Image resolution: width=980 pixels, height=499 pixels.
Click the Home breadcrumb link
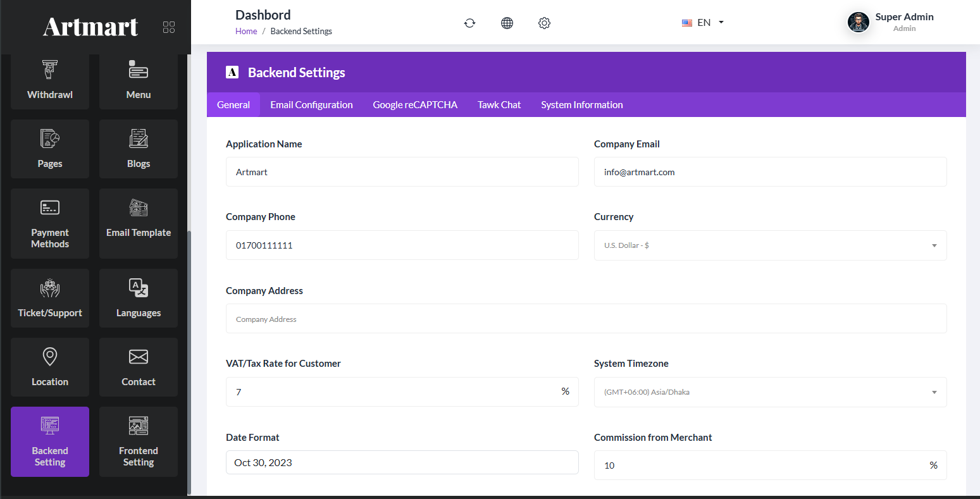coord(246,31)
